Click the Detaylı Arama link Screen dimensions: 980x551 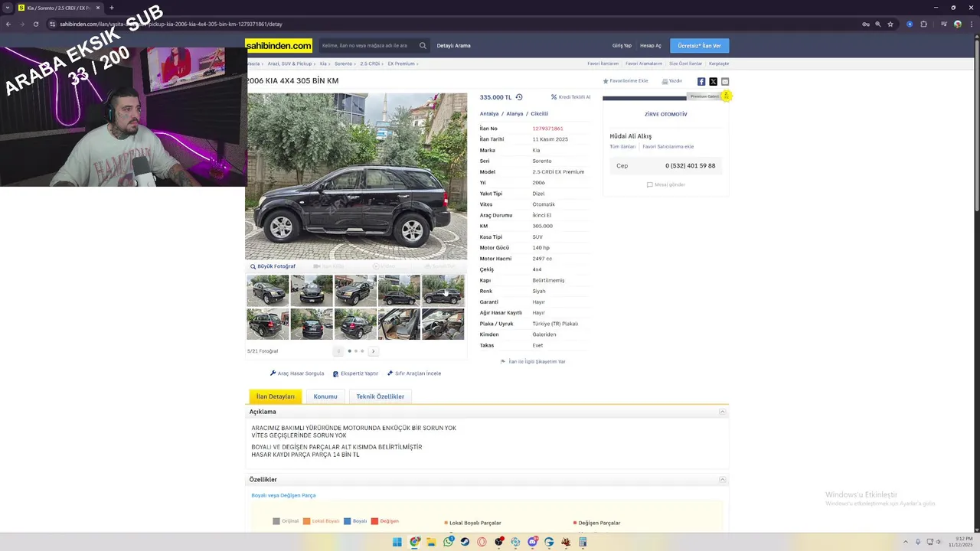point(453,46)
